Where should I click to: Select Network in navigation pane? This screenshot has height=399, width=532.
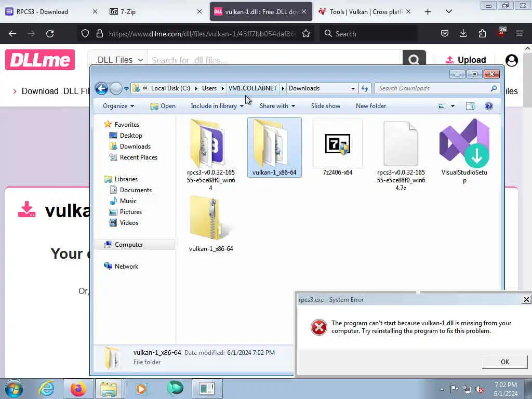(126, 267)
